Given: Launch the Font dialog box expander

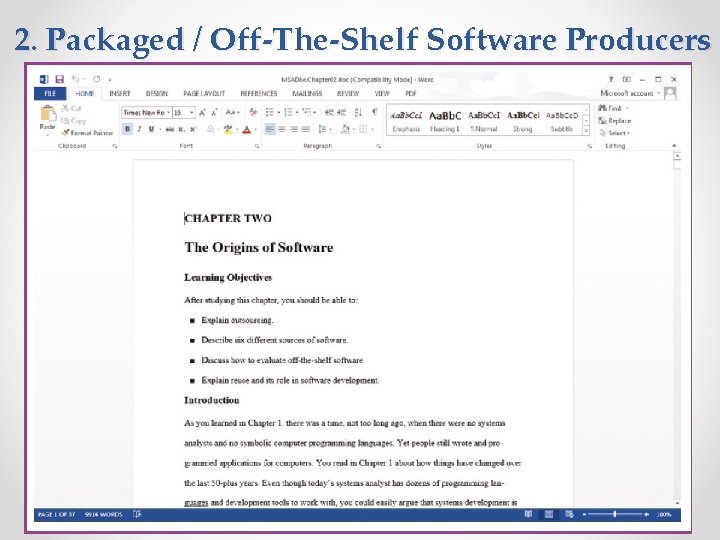Looking at the screenshot, I should [257, 146].
